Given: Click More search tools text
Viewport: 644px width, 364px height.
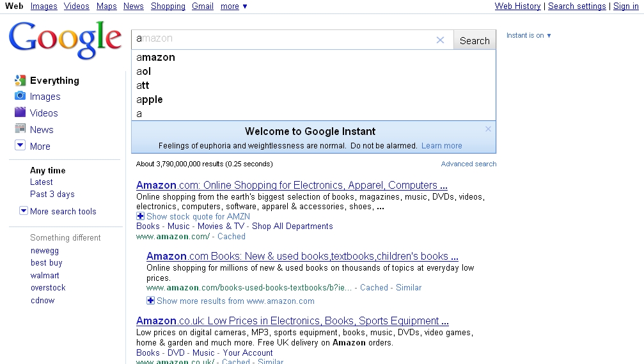Looking at the screenshot, I should (63, 211).
